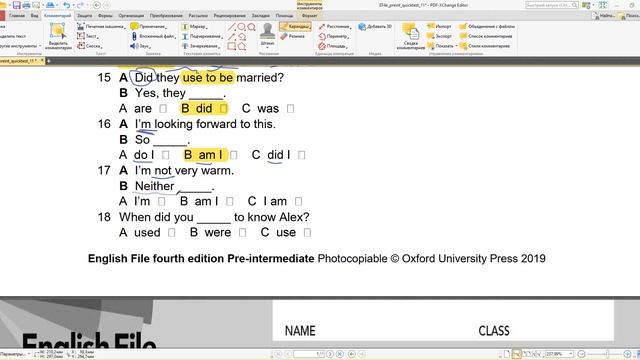Tick checkbox for 'A do I' in question 16
The width and height of the screenshot is (640, 360).
point(165,155)
